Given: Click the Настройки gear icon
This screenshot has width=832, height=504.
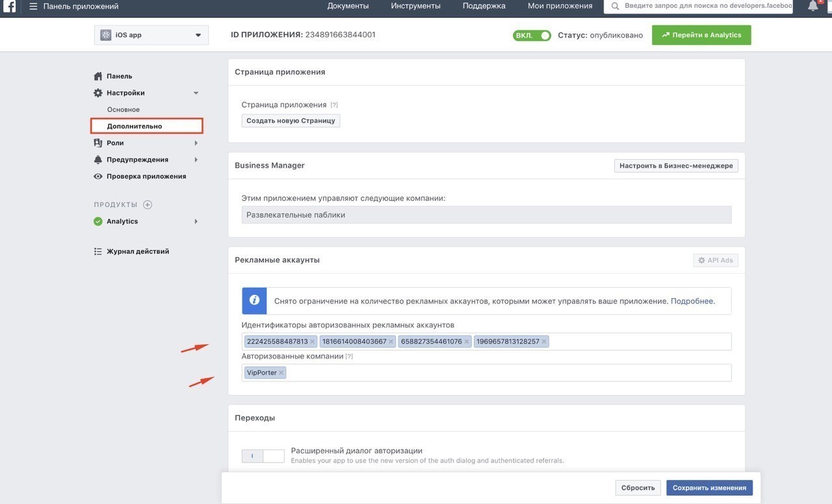Looking at the screenshot, I should pyautogui.click(x=98, y=93).
